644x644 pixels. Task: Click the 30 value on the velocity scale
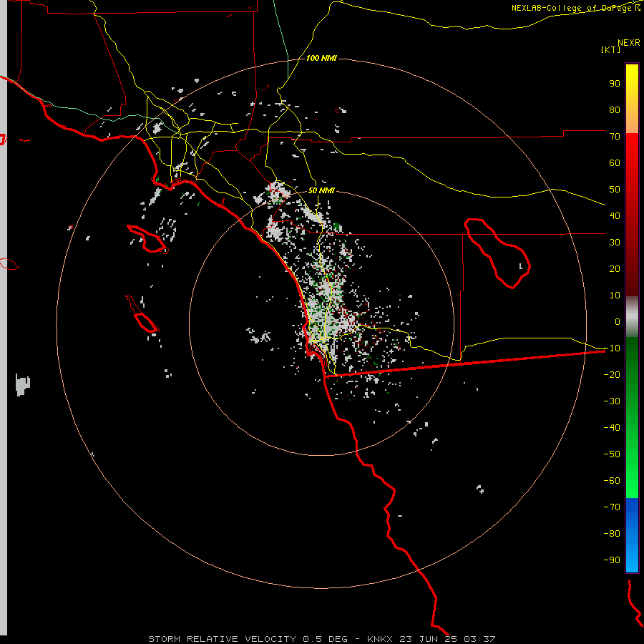point(615,243)
